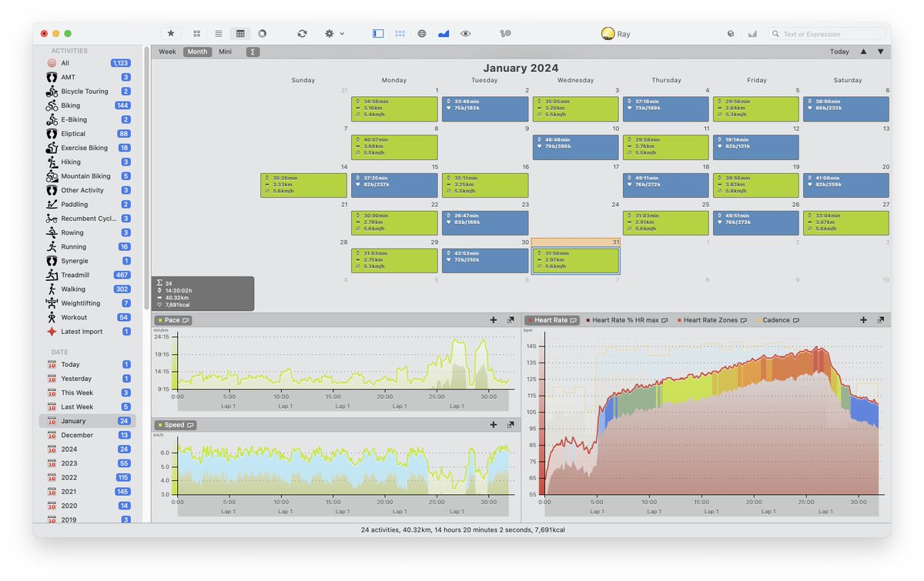
Task: Jump to Today in the calendar
Action: [x=839, y=52]
